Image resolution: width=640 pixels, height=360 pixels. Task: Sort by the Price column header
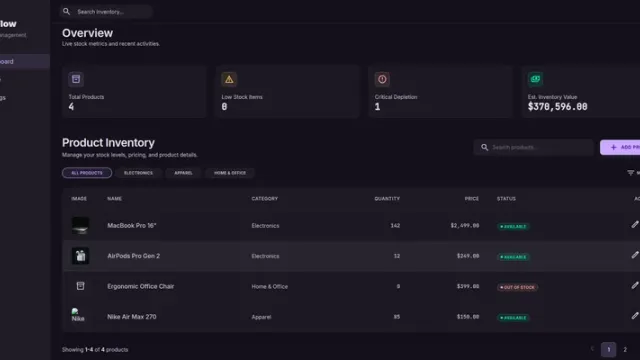(x=471, y=199)
